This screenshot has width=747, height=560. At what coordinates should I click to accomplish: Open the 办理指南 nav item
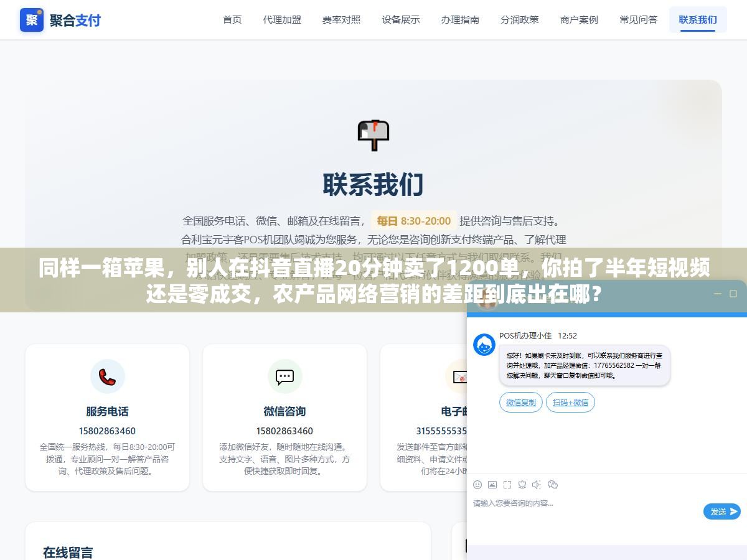[x=460, y=19]
